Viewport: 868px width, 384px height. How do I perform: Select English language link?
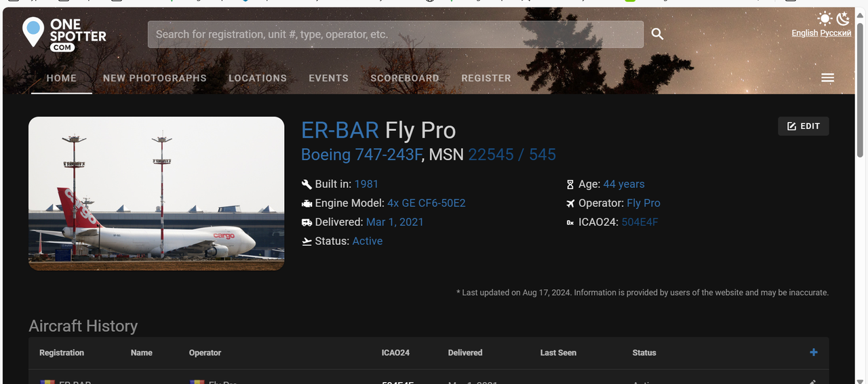(x=805, y=33)
